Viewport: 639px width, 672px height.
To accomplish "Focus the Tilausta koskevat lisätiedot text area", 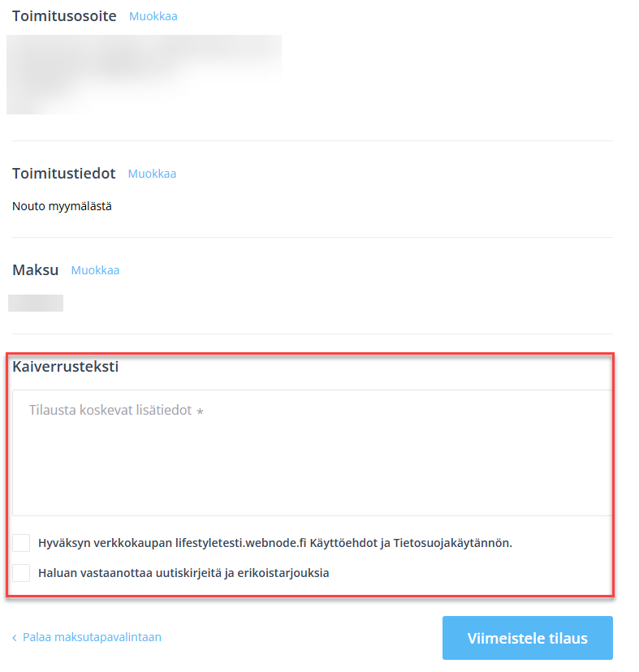I will pos(313,453).
